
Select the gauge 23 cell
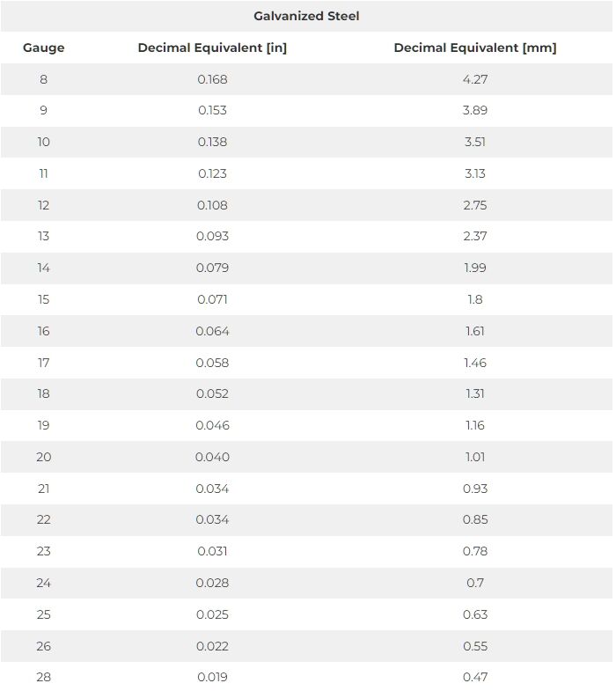coord(43,551)
